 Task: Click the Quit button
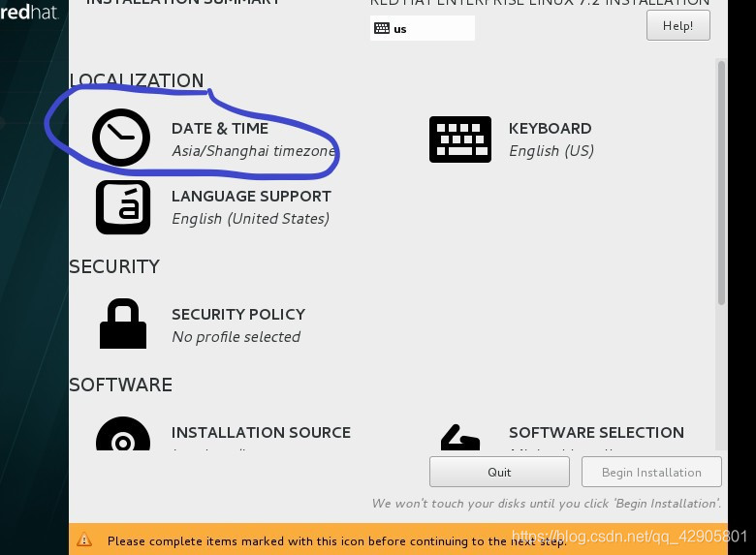coord(499,472)
